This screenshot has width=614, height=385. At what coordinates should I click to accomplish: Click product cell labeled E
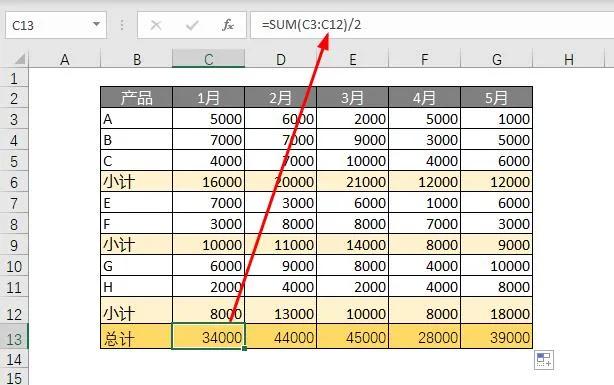coord(137,202)
